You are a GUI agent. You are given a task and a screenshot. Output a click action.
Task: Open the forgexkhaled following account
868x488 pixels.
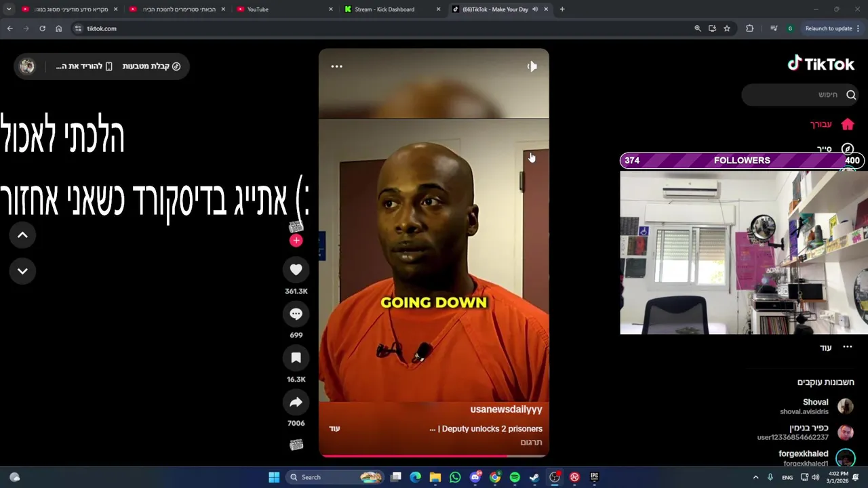[816, 457]
